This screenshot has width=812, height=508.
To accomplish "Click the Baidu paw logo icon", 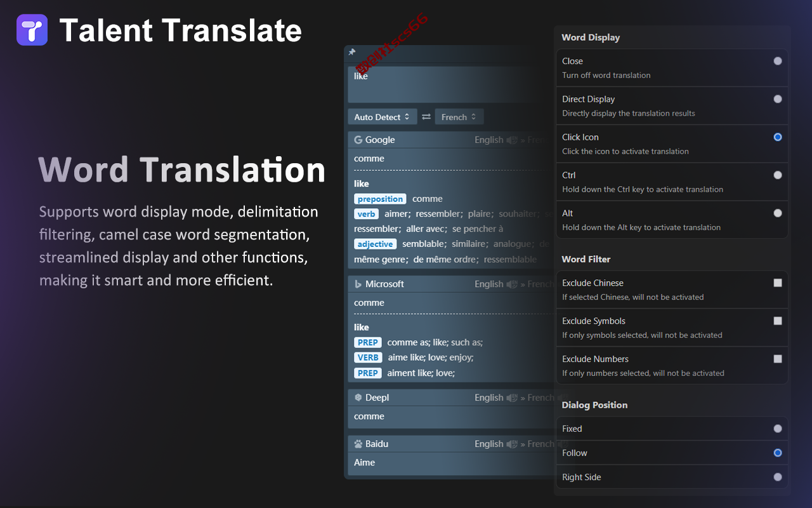I will pos(358,444).
